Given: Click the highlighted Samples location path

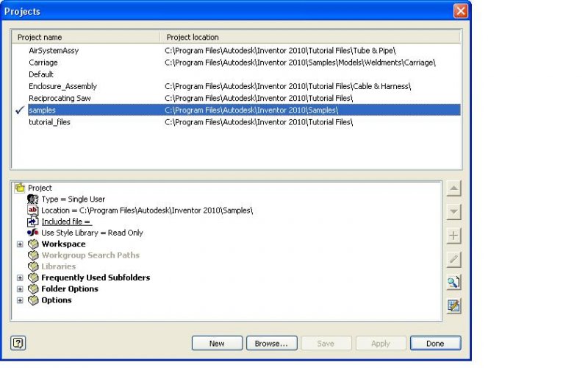Looking at the screenshot, I should click(x=251, y=110).
